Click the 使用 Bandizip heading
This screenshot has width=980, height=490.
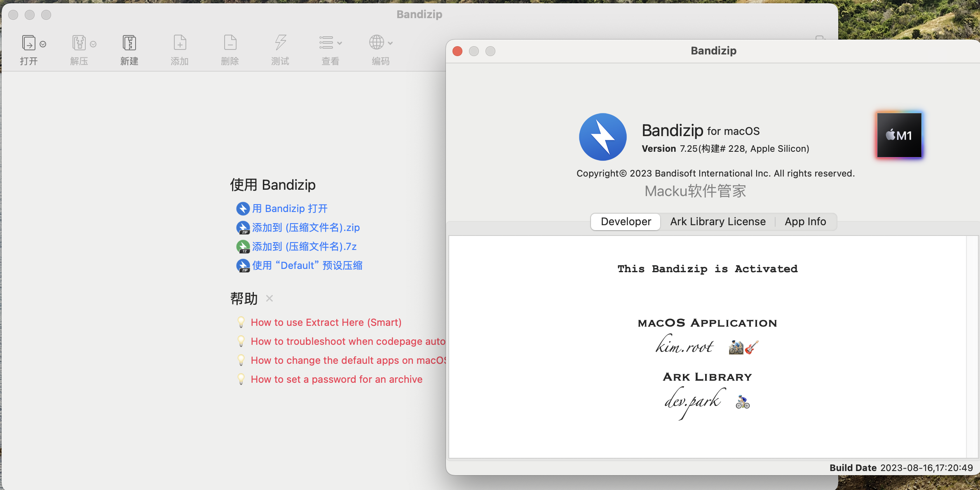[x=273, y=185]
